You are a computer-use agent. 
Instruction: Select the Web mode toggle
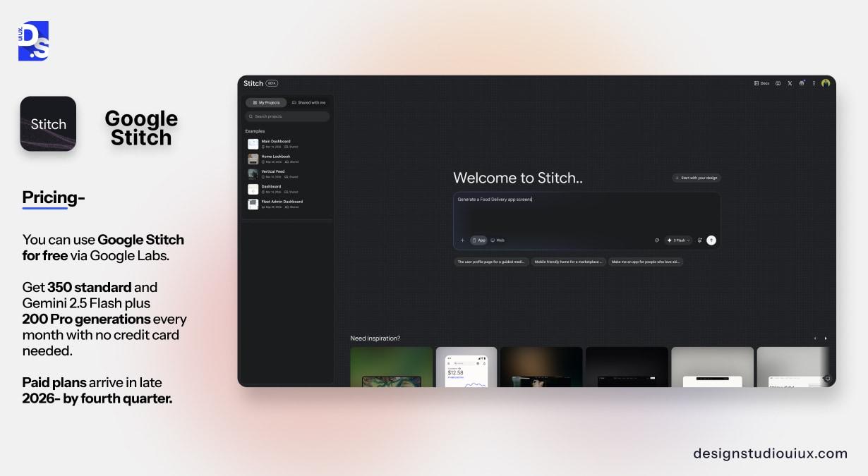tap(498, 240)
